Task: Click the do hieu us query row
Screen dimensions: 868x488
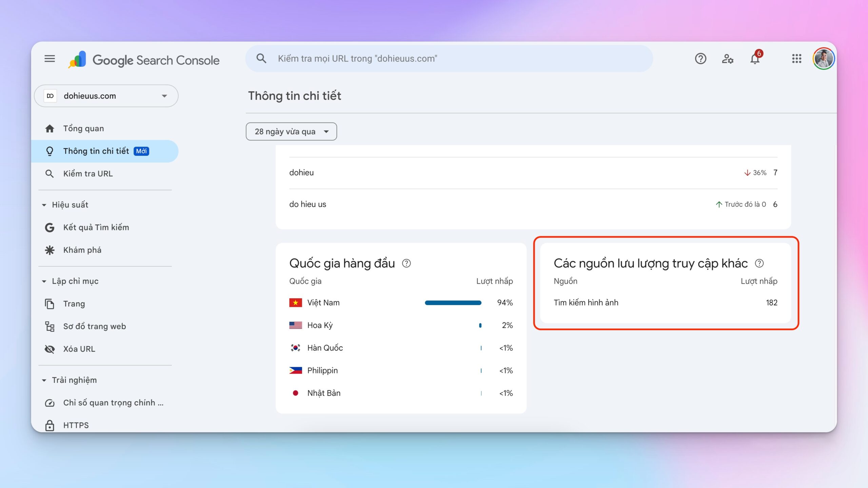Action: (x=533, y=205)
